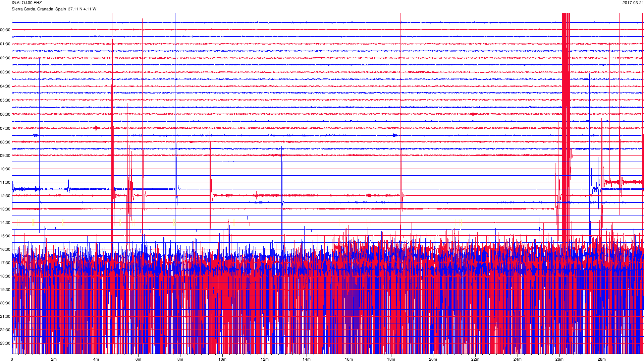Select the 02:30 time label
The height and width of the screenshot is (362, 644).
click(x=5, y=58)
